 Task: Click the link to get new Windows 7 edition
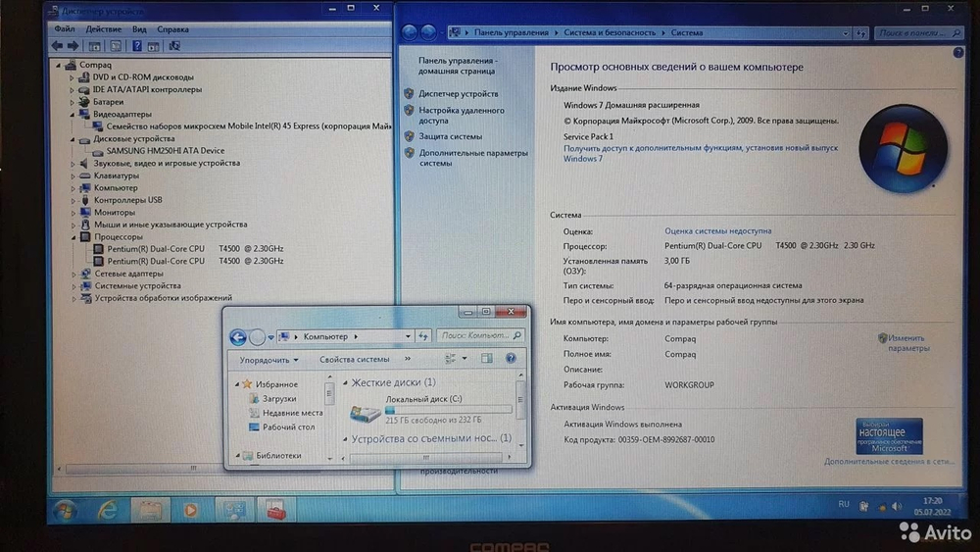coord(701,153)
